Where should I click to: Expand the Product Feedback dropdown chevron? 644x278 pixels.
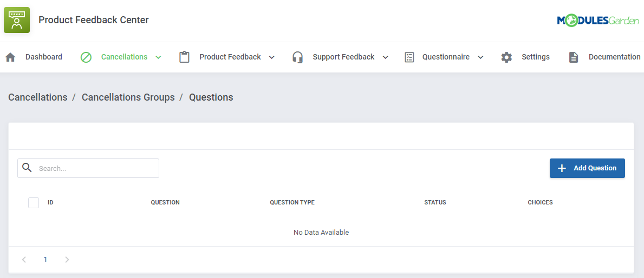pyautogui.click(x=271, y=57)
